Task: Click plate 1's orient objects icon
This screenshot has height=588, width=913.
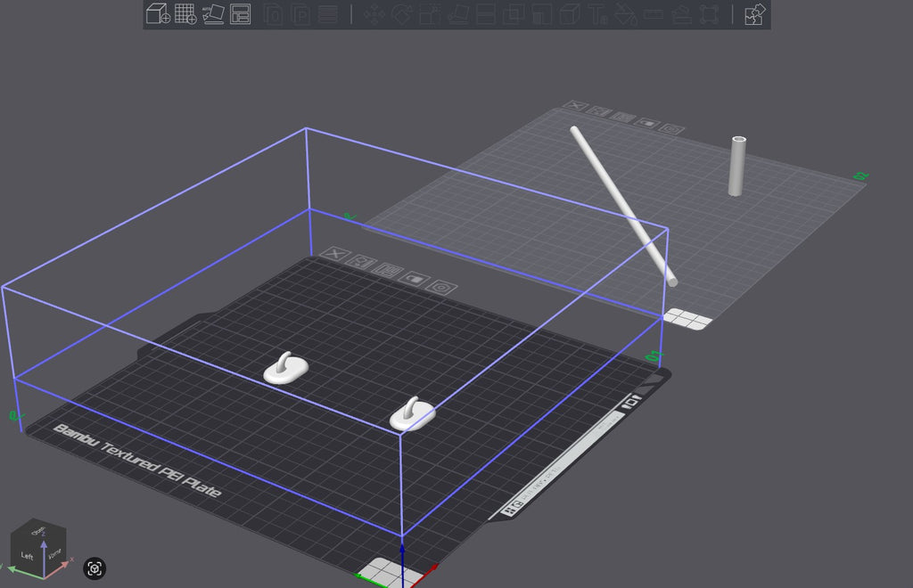Action: (362, 262)
